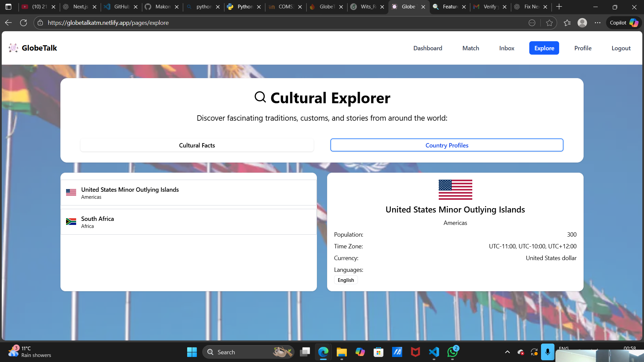Screen dimensions: 644x362
Task: Switch to the Country Profiles view
Action: (447, 145)
